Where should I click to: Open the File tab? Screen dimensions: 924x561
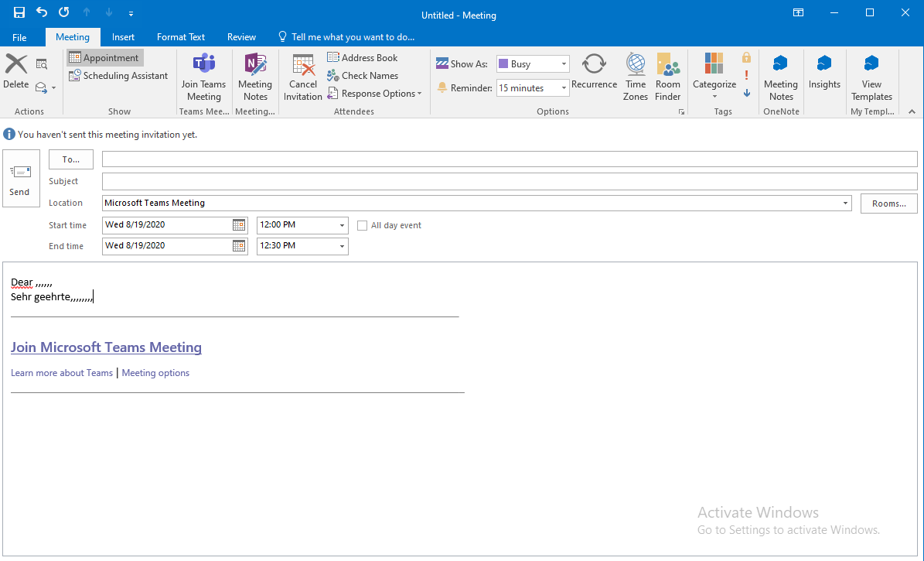(19, 37)
